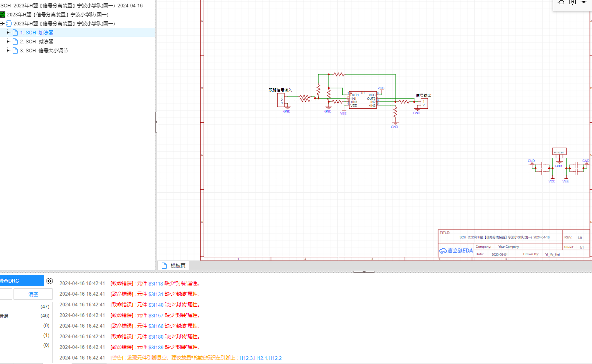This screenshot has height=364, width=592.
Task: Run the 检查DRC check button
Action: tap(20, 281)
